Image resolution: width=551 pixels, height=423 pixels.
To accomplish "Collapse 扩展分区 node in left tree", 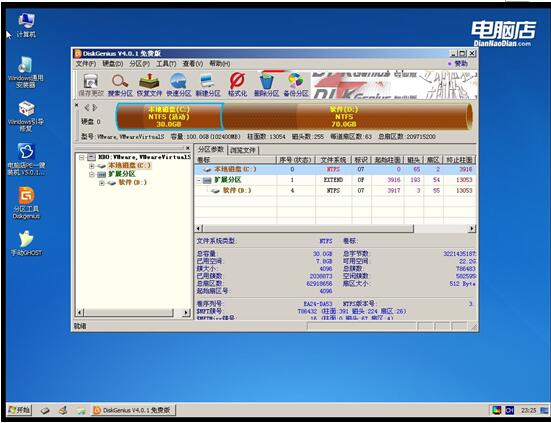I will 92,174.
